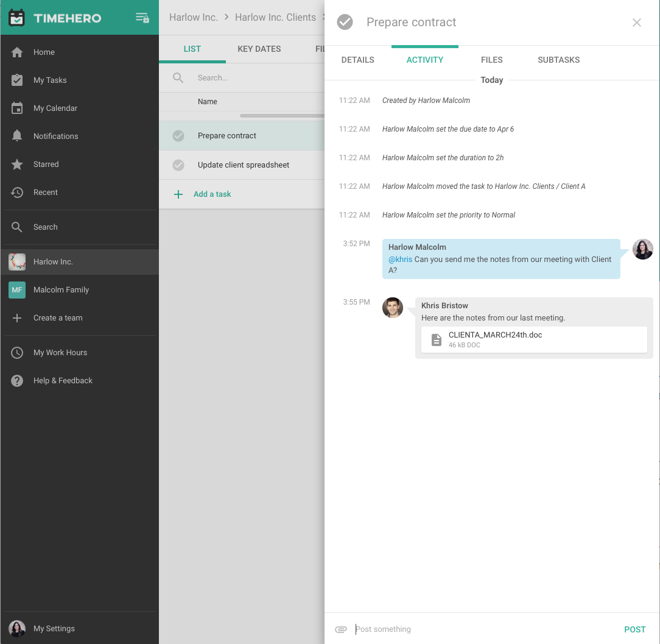The width and height of the screenshot is (660, 644).
Task: Open the Subtasks tab
Action: point(558,60)
